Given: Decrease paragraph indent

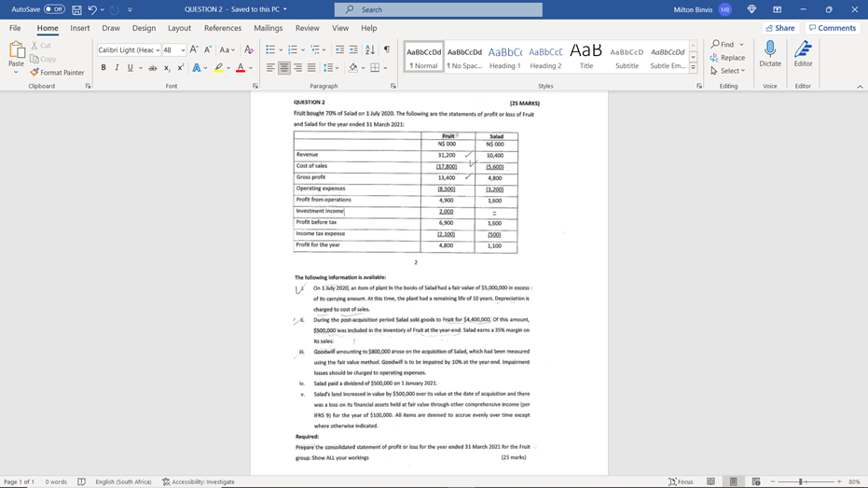Looking at the screenshot, I should tap(340, 49).
